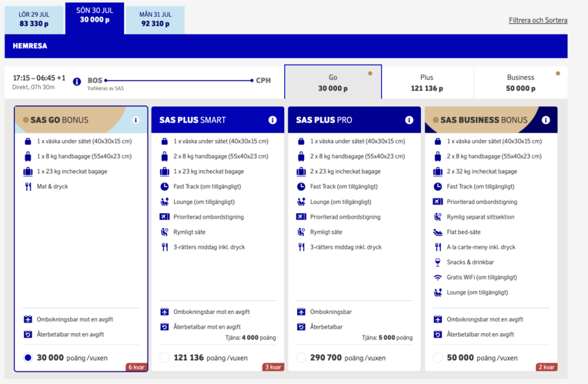Click Flat bed-säte icon in Business Bonus
This screenshot has width=588, height=384.
(x=438, y=232)
